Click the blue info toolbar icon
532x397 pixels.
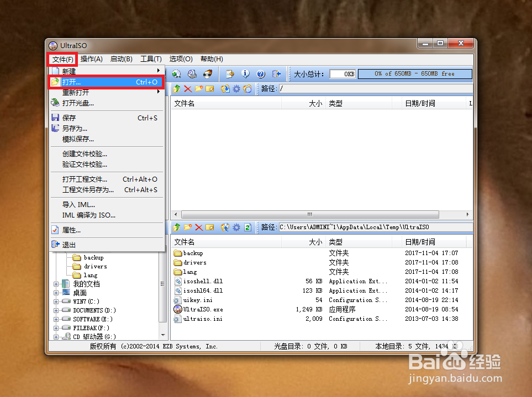coord(245,74)
